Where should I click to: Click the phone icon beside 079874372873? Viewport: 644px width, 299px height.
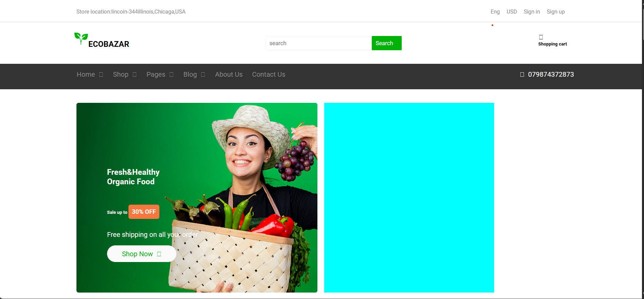pos(522,75)
